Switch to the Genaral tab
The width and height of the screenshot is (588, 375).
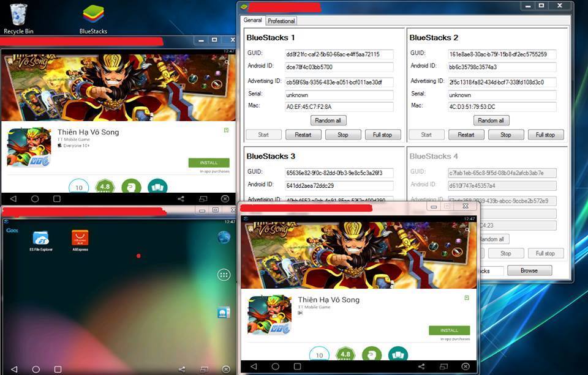click(x=252, y=20)
